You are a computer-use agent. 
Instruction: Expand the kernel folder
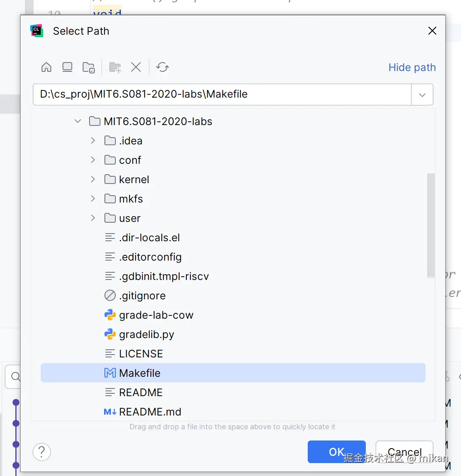pyautogui.click(x=93, y=179)
